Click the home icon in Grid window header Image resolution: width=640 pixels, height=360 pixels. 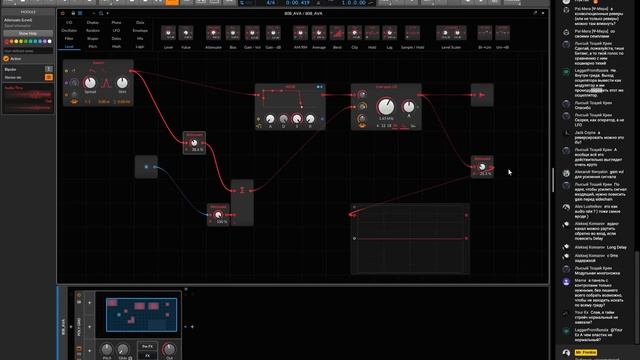(x=62, y=13)
